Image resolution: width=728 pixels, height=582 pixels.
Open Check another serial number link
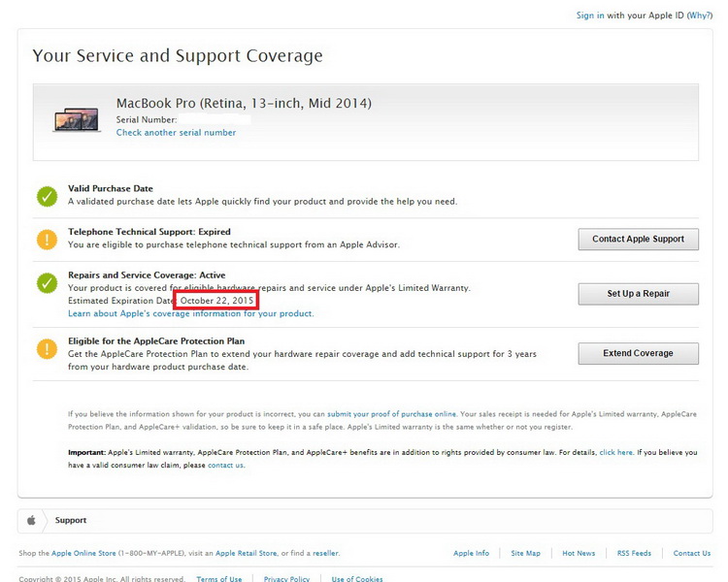[176, 133]
